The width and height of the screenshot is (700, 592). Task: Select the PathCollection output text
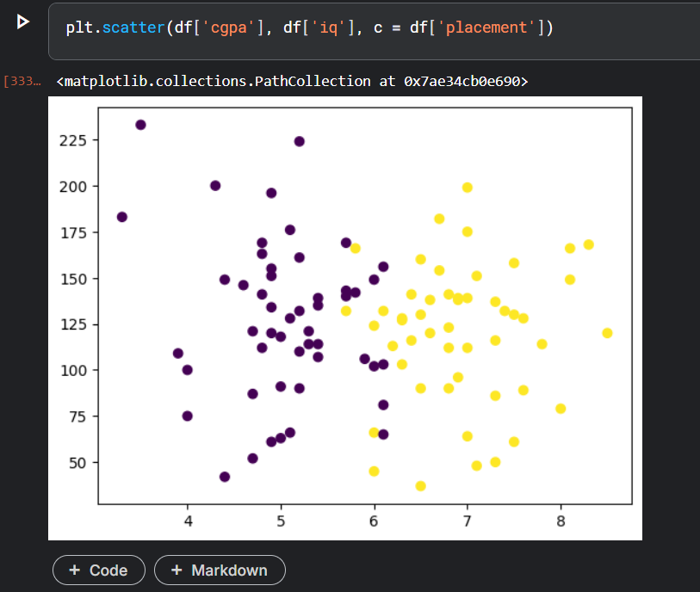293,81
